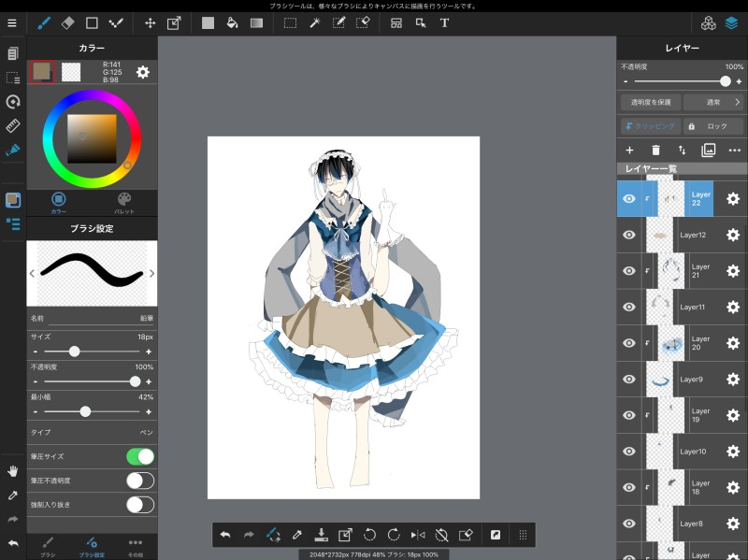Select the Eraser tool
Screen dimensions: 748x560
(x=67, y=22)
